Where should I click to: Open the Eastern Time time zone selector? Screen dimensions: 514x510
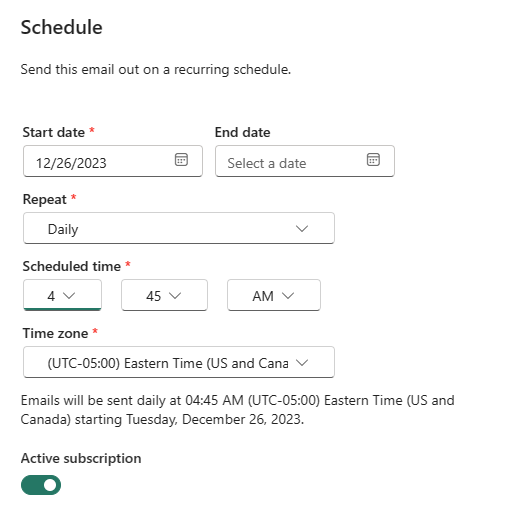179,362
